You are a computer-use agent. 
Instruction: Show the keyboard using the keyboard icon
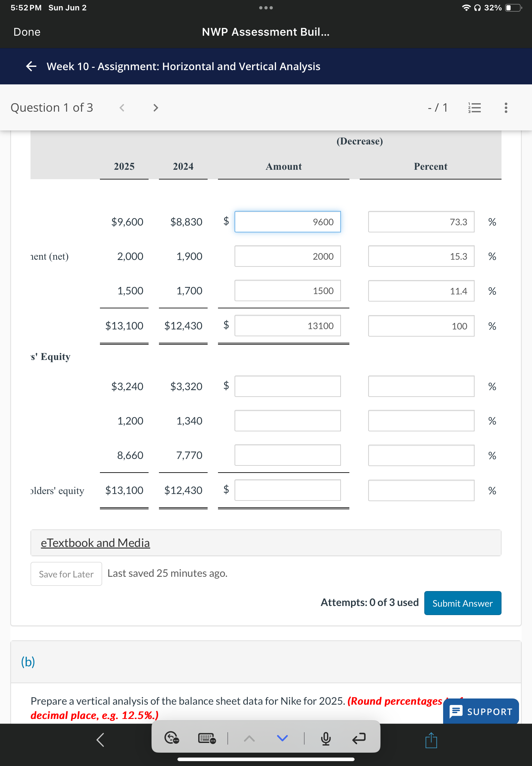pos(207,738)
